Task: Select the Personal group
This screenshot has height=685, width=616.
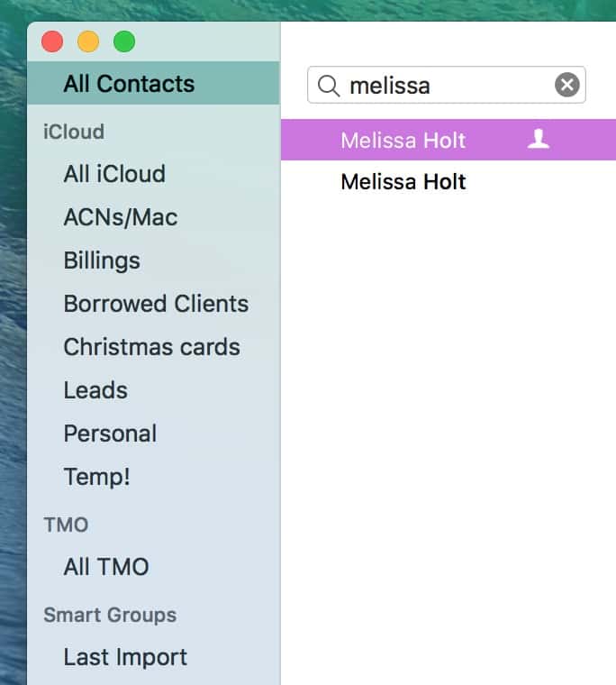Action: point(110,434)
